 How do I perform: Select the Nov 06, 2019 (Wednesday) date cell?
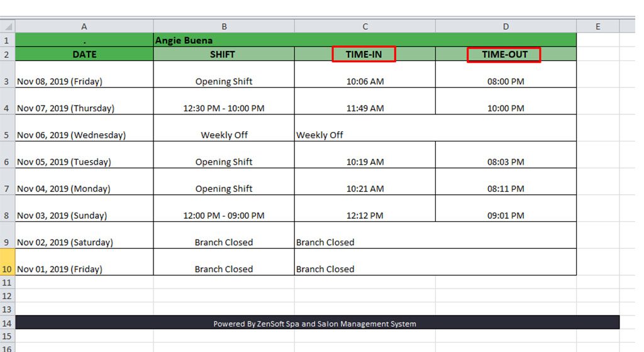tap(84, 128)
